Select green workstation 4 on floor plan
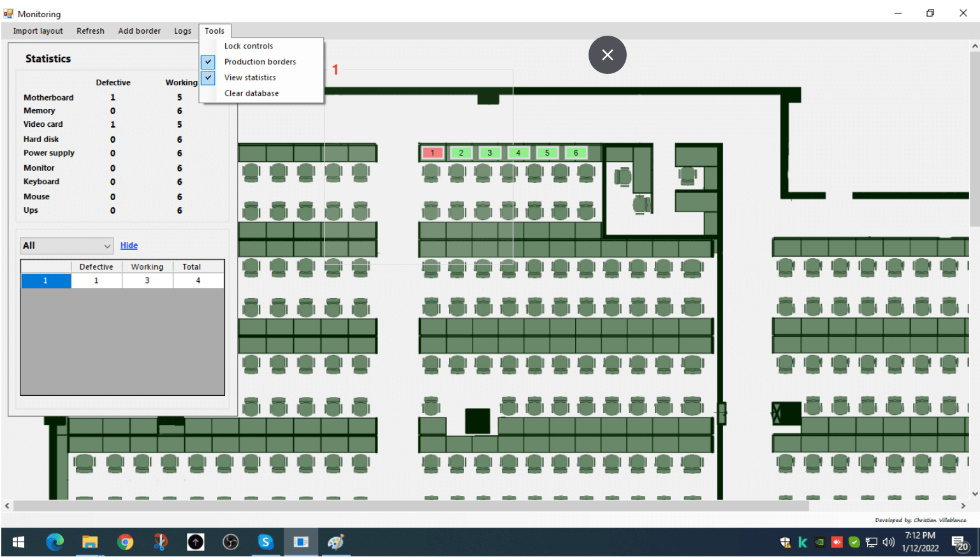980x557 pixels. pyautogui.click(x=518, y=153)
